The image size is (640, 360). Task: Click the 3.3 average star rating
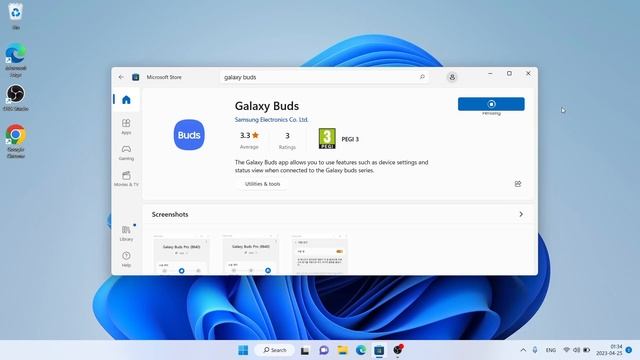(x=249, y=140)
